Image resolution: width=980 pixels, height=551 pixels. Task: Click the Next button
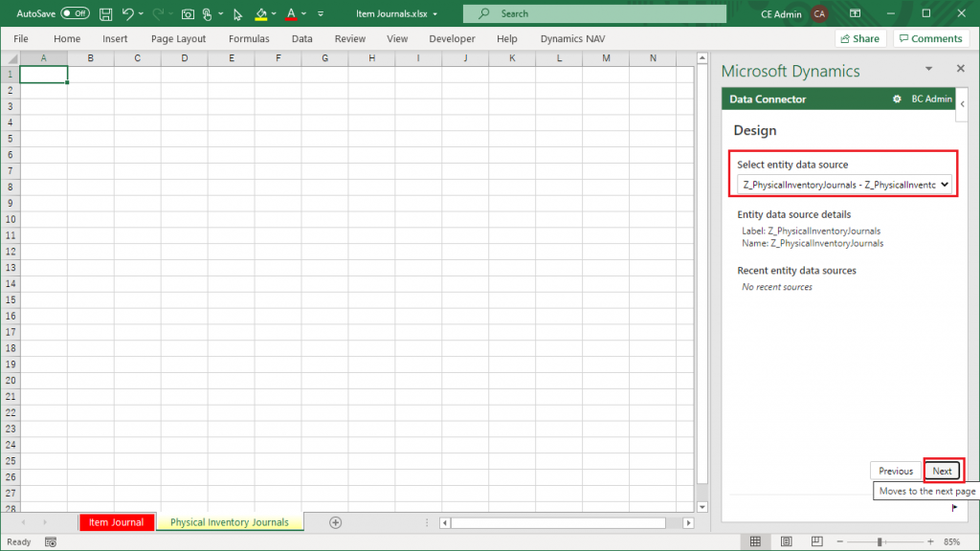[x=942, y=471]
